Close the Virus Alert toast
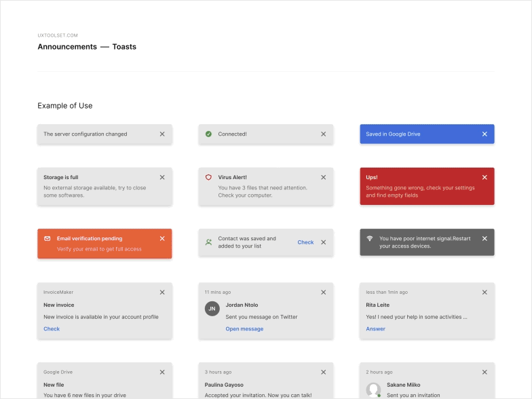 tap(324, 177)
